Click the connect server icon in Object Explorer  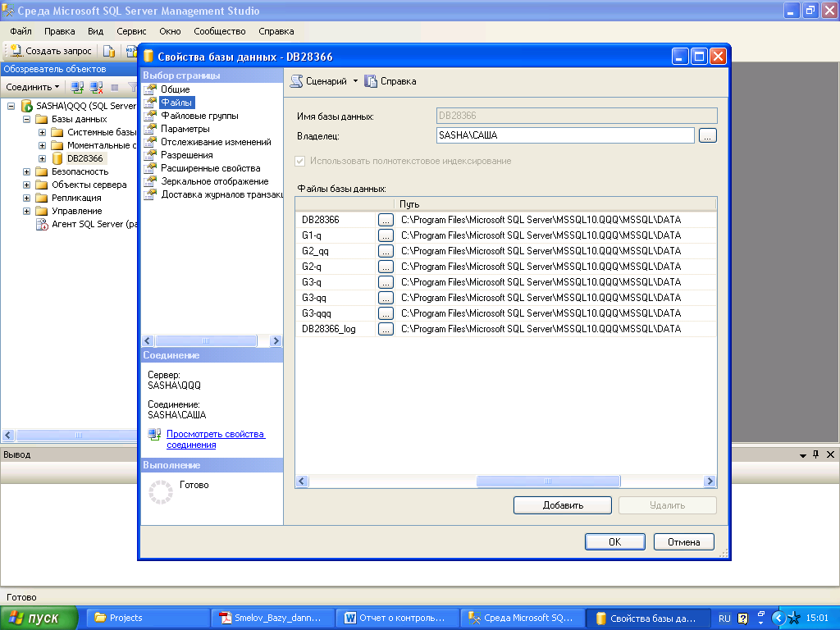point(77,87)
